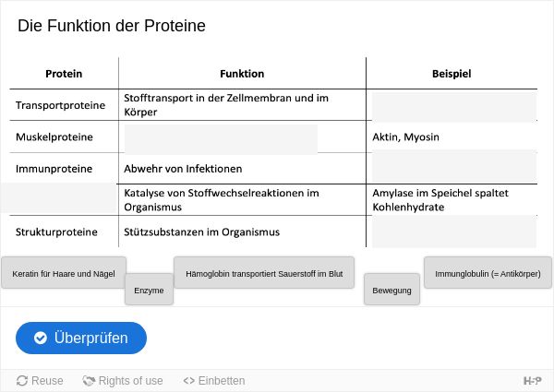
Task: Check answers with the Überprüfen button
Action: pyautogui.click(x=81, y=338)
